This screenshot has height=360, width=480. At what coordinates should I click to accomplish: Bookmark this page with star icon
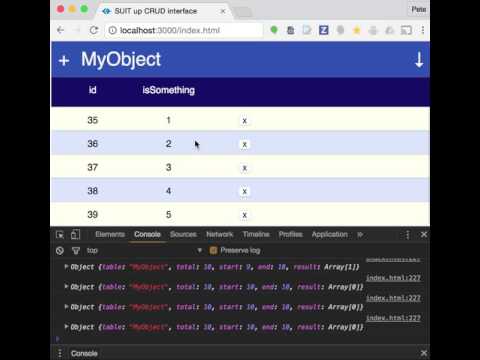[356, 31]
